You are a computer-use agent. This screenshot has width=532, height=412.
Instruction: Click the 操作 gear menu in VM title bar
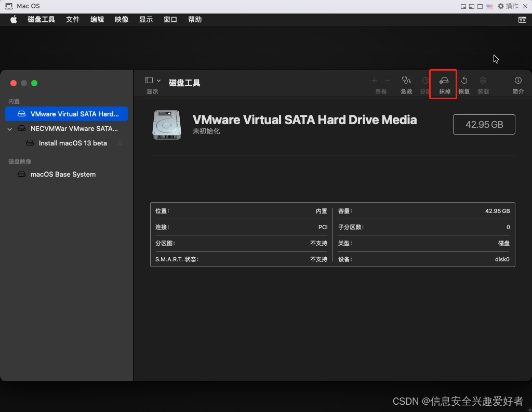pos(508,6)
